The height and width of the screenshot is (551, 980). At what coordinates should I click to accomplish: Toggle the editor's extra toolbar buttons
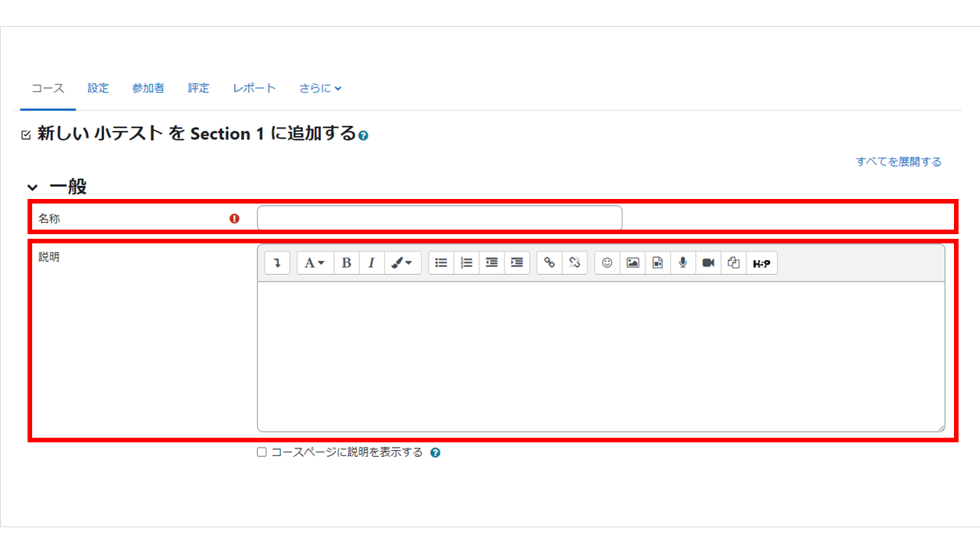point(277,262)
